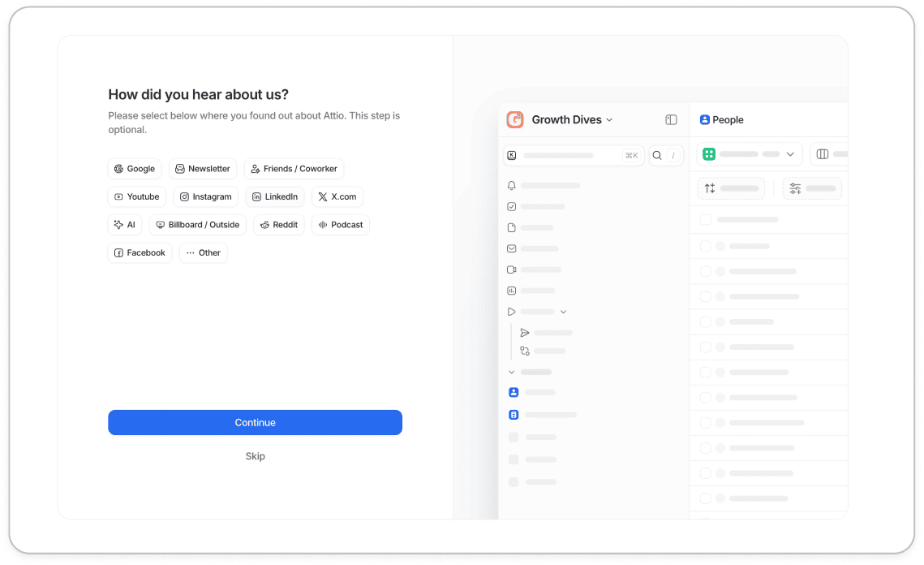Pick the Billboard / Outside option
The image size is (924, 565).
[x=197, y=225]
